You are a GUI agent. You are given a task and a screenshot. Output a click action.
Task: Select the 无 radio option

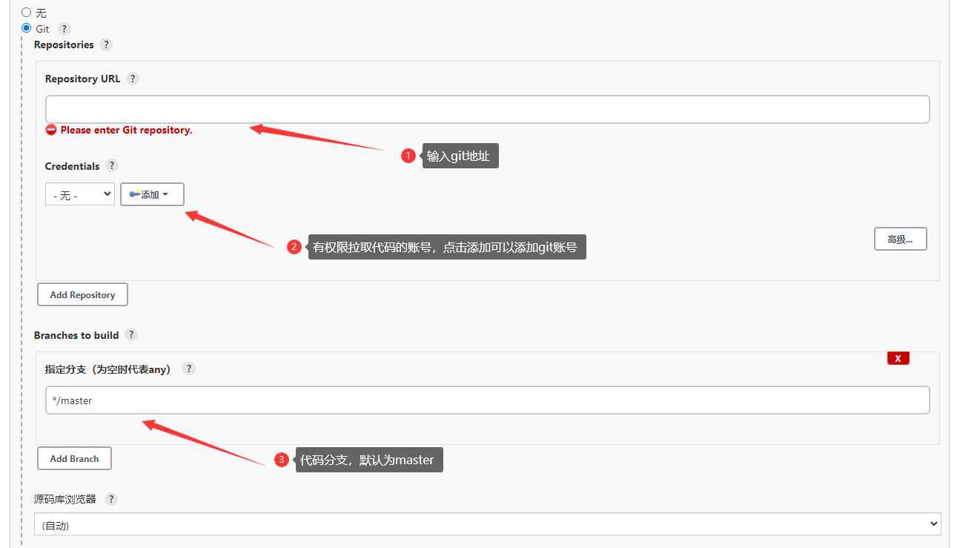point(27,13)
